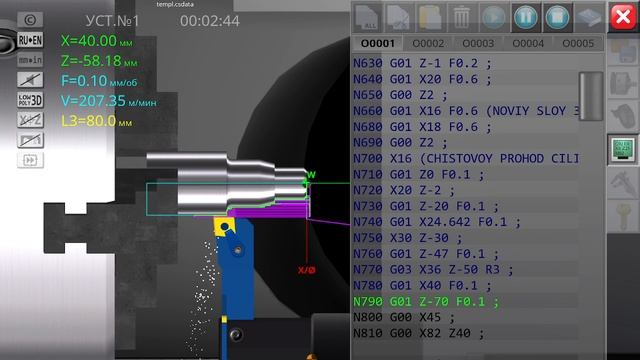The height and width of the screenshot is (360, 640).
Task: Select line N630 G01 Z-1 F0.2
Action: tap(465, 63)
